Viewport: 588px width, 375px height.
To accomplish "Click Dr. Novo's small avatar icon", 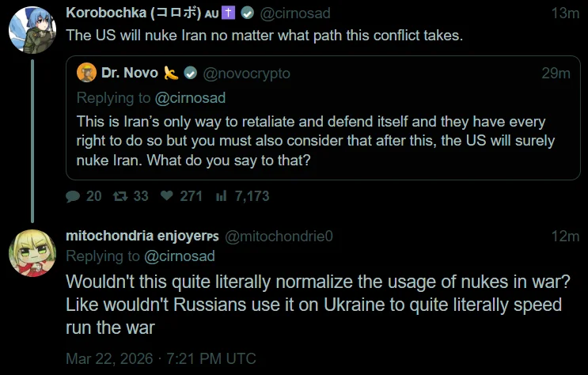I will click(86, 73).
